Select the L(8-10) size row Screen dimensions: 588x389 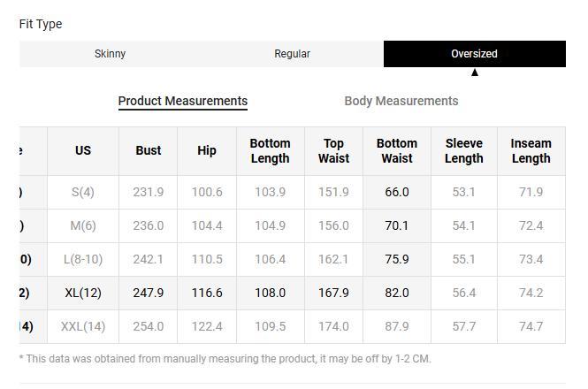tap(83, 259)
